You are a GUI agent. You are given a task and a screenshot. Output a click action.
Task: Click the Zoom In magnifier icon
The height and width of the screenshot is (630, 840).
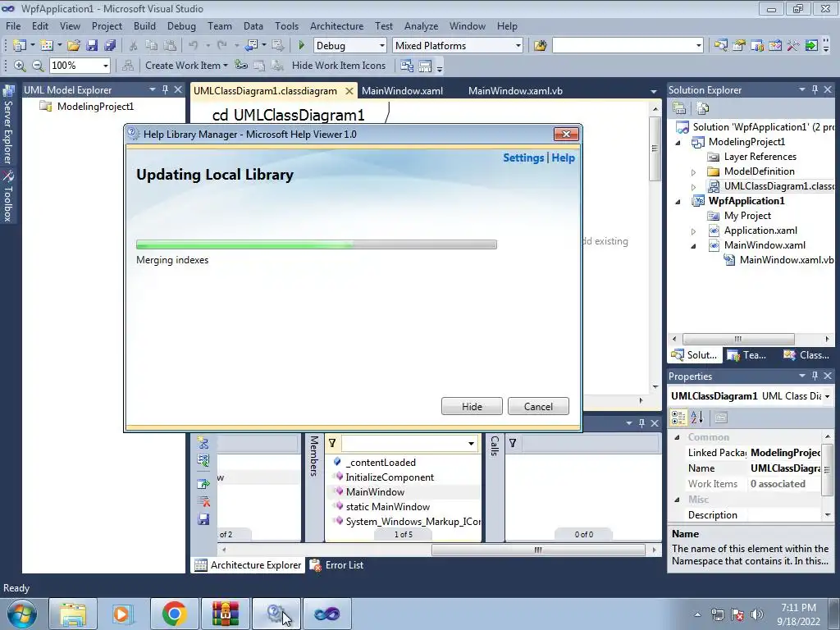coord(20,66)
